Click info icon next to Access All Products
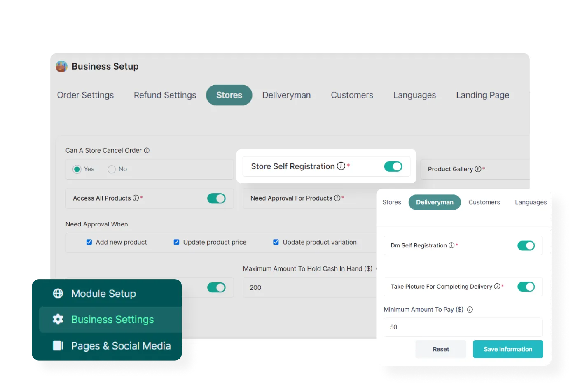Viewport: 580px width, 392px height. point(136,198)
